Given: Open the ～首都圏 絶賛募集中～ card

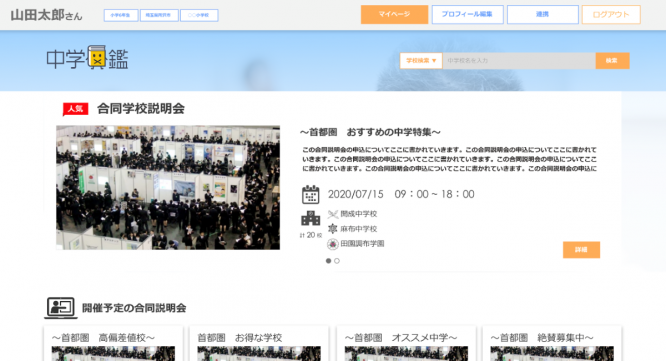Looking at the screenshot, I should point(552,343).
